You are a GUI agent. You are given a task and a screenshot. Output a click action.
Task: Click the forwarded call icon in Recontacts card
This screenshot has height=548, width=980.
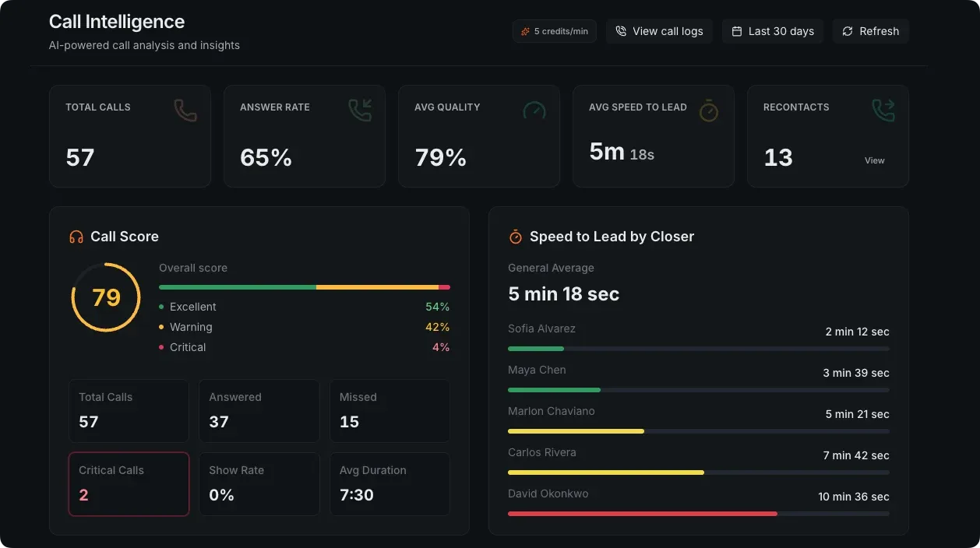tap(883, 111)
